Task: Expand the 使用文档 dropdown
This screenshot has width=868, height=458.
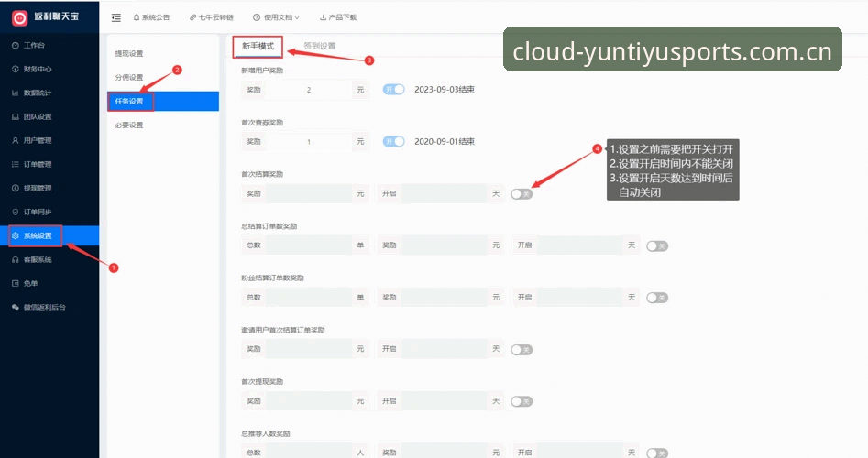Action: [276, 17]
